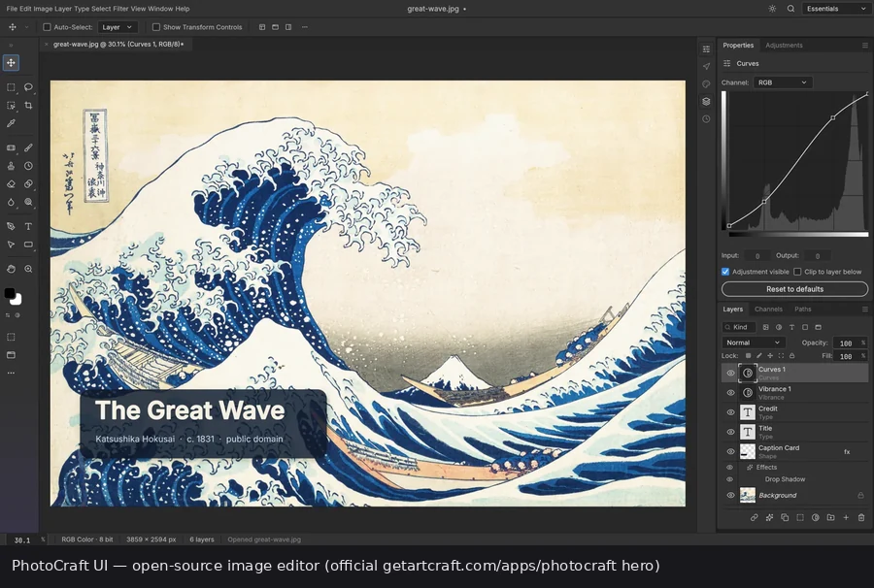This screenshot has width=874, height=588.
Task: Hide the Vibrance 1 layer
Action: 730,393
